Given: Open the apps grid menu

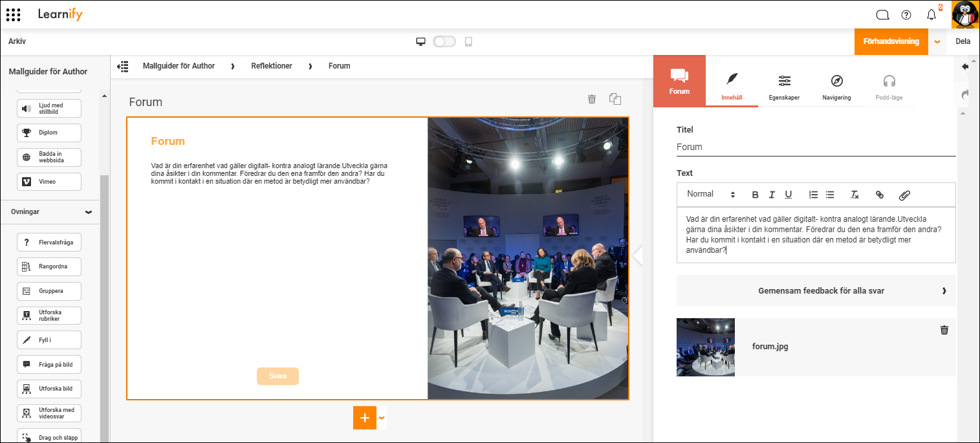Looking at the screenshot, I should pos(13,14).
